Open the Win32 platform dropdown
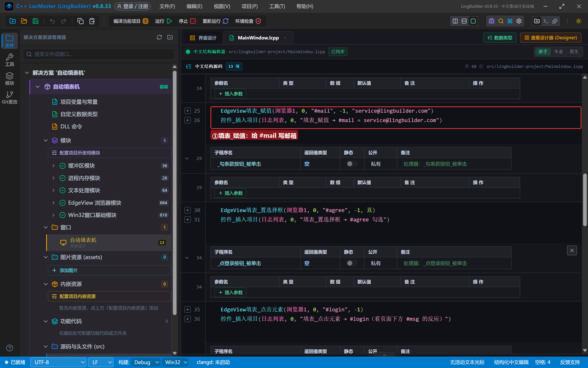 point(176,362)
